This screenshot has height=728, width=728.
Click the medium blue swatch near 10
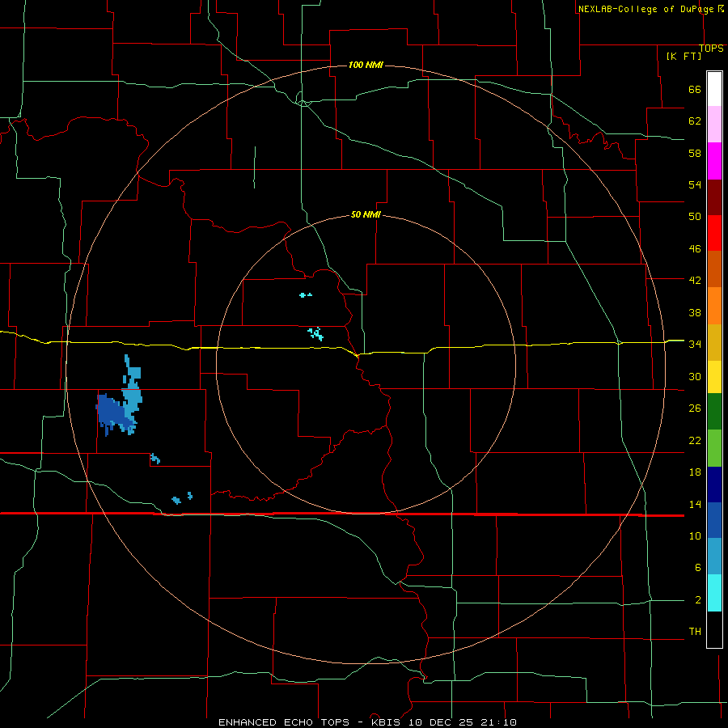[x=714, y=520]
